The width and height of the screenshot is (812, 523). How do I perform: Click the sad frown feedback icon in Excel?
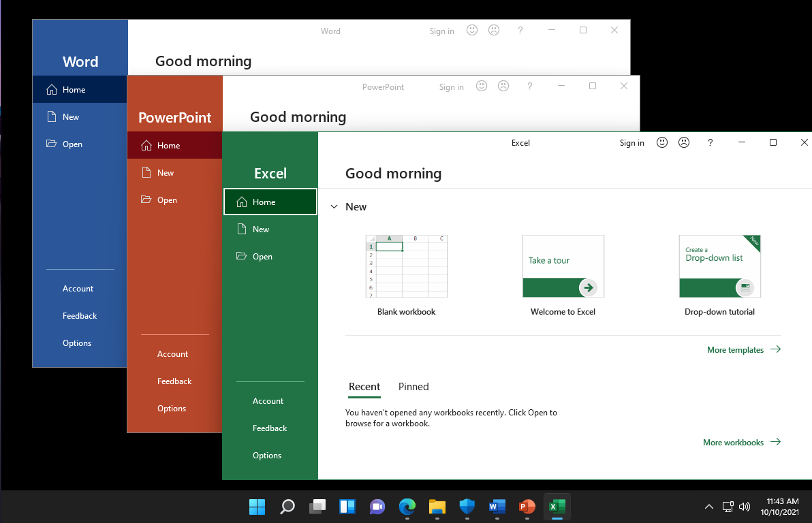click(x=684, y=142)
